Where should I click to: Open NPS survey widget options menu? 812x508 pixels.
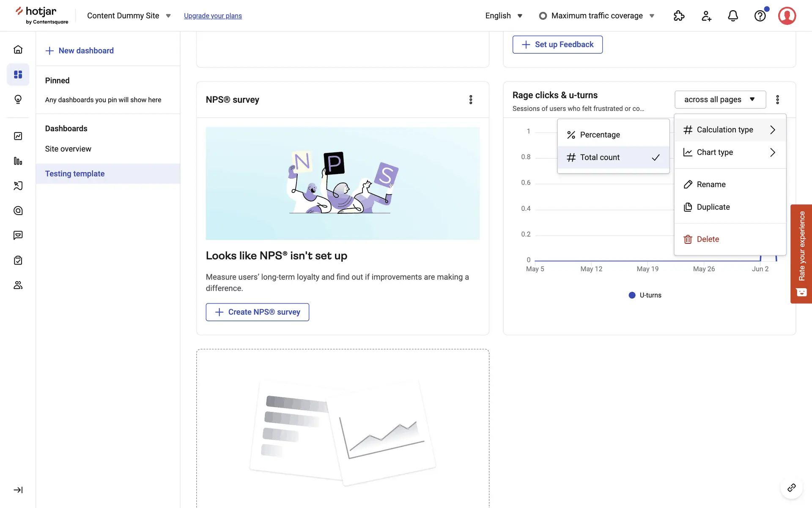click(x=471, y=99)
